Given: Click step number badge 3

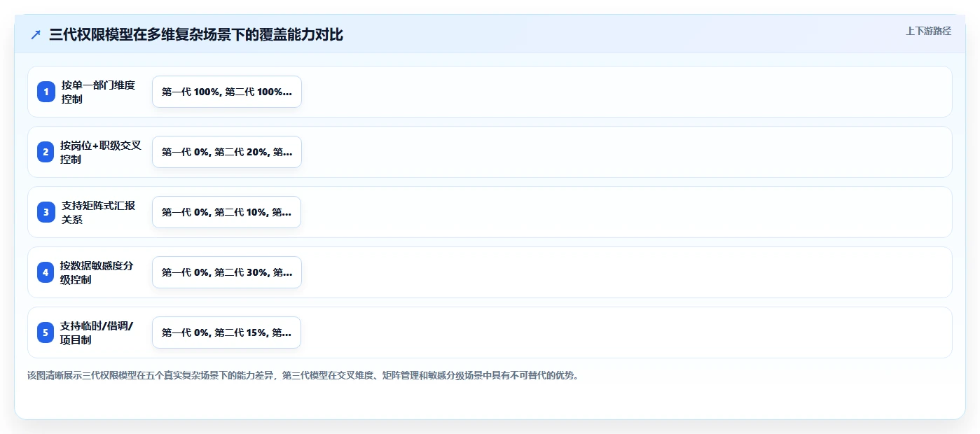Looking at the screenshot, I should 46,212.
